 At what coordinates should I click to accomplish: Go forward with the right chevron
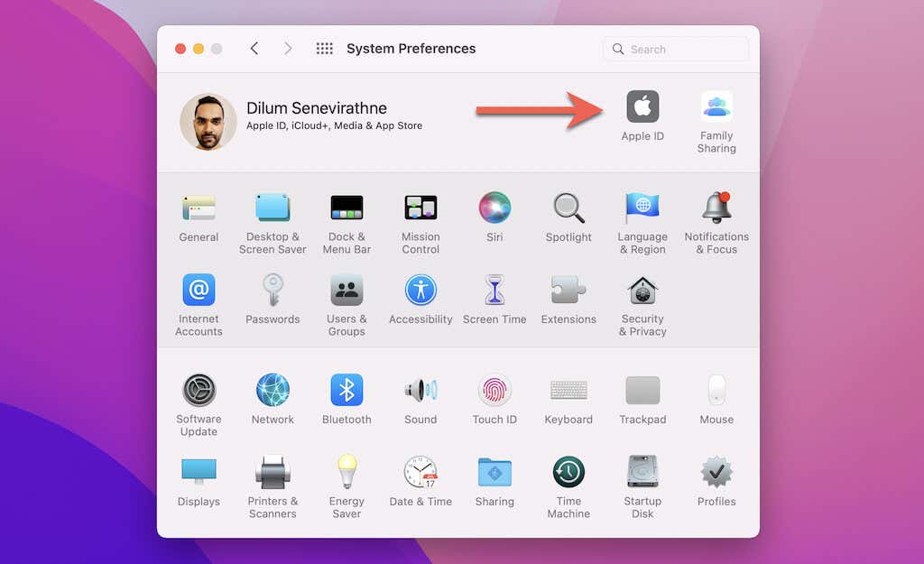(288, 49)
